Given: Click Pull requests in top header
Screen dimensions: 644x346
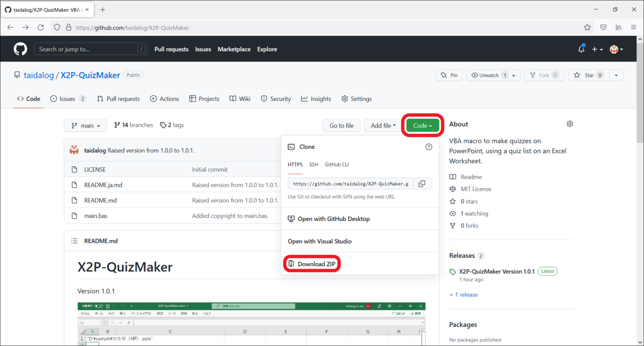Looking at the screenshot, I should pos(171,49).
